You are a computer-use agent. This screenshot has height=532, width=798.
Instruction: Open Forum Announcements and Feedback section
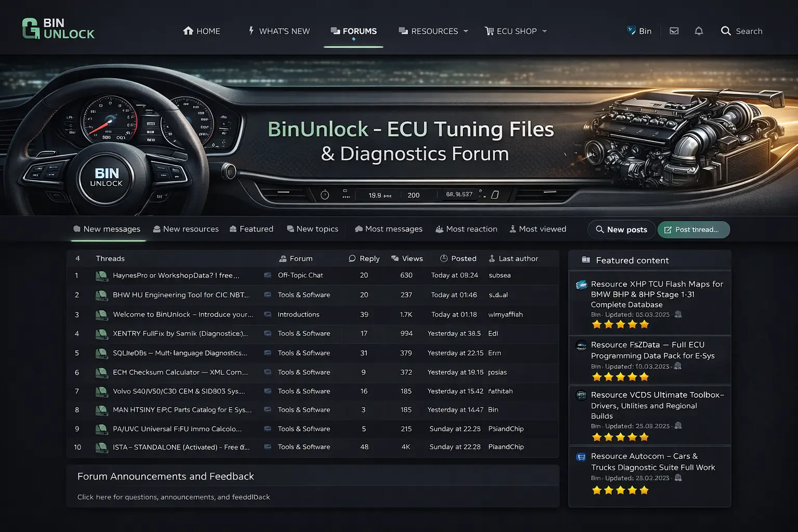tap(166, 476)
